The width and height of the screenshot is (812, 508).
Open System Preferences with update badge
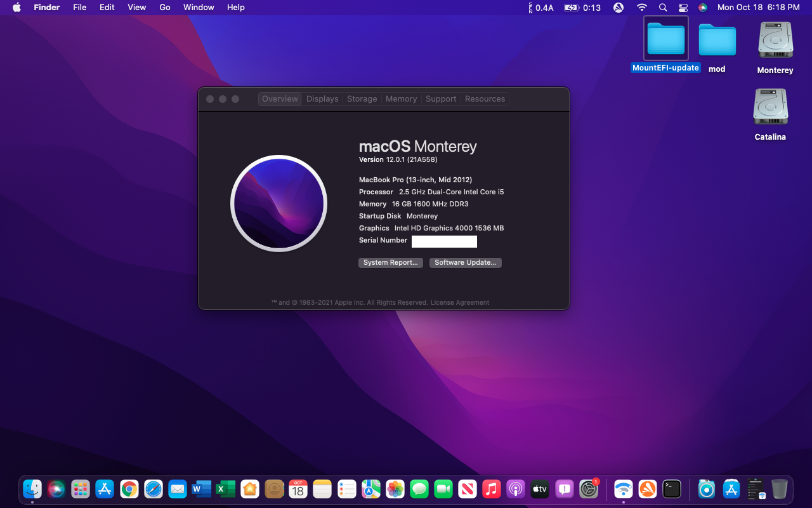click(x=589, y=489)
